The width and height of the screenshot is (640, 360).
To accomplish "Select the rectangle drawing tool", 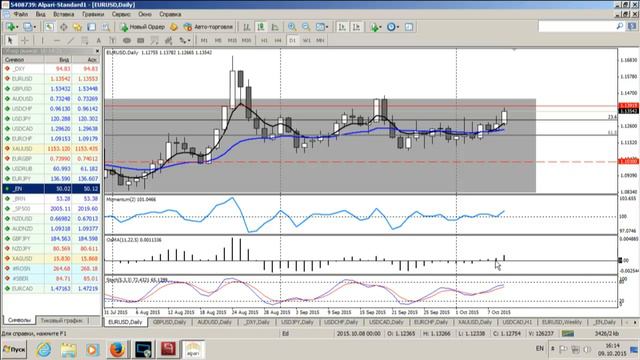I will 140,40.
